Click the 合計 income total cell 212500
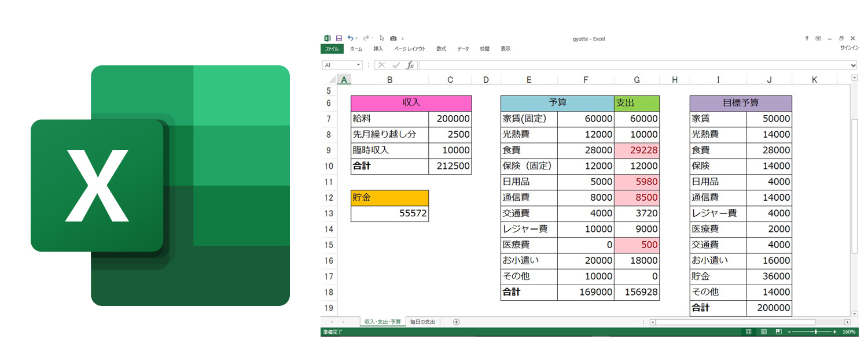868x347 pixels. click(x=450, y=166)
